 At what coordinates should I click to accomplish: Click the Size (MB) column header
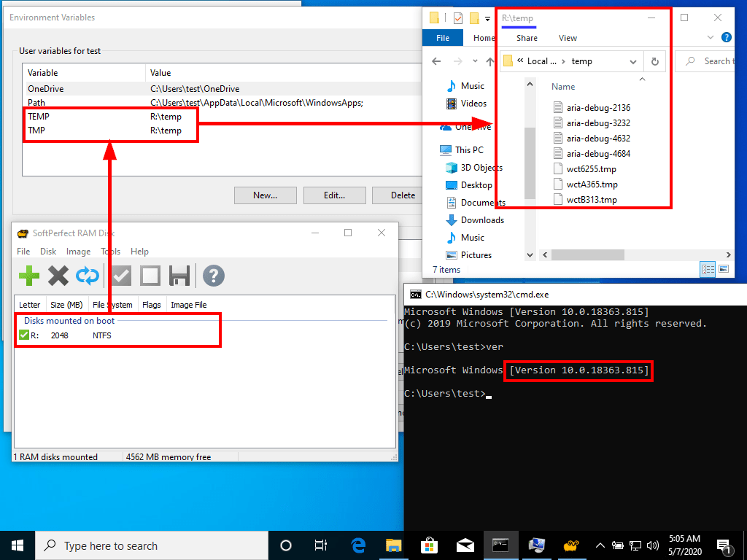point(66,305)
